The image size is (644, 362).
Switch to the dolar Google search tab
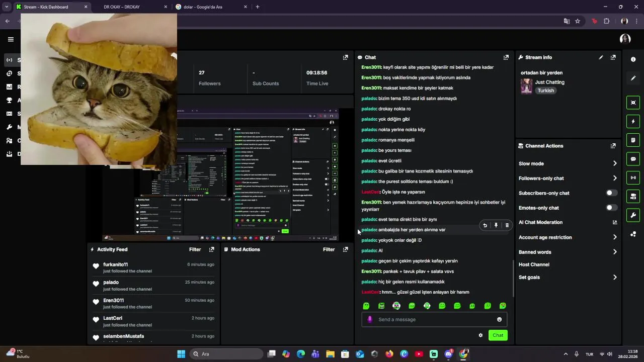(211, 7)
